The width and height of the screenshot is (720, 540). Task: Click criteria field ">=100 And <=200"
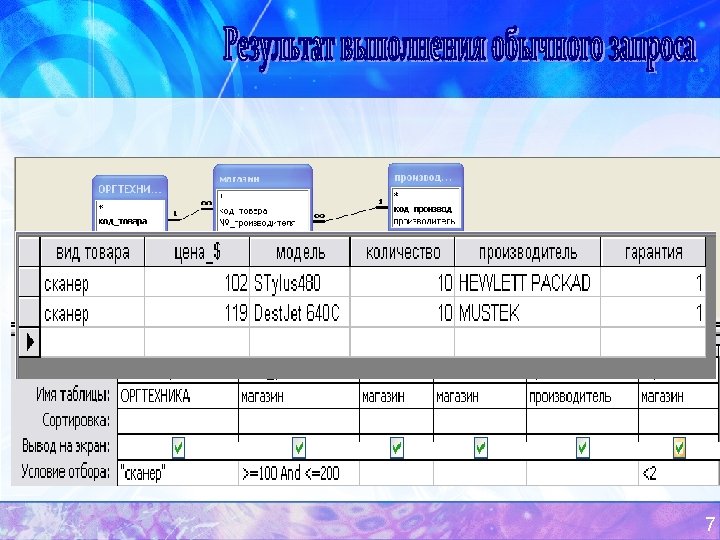click(299, 472)
